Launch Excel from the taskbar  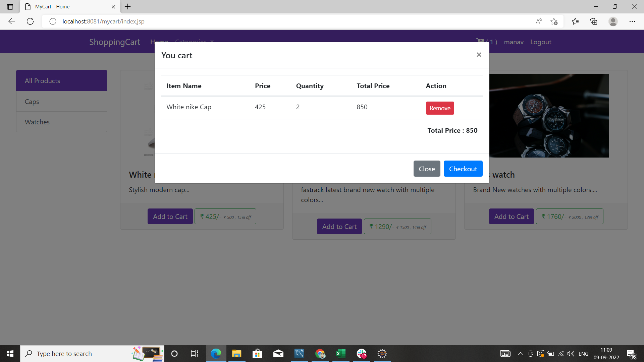(x=341, y=353)
